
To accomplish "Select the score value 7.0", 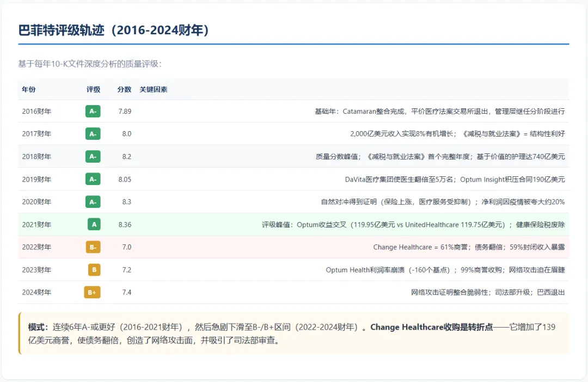I will pos(127,247).
